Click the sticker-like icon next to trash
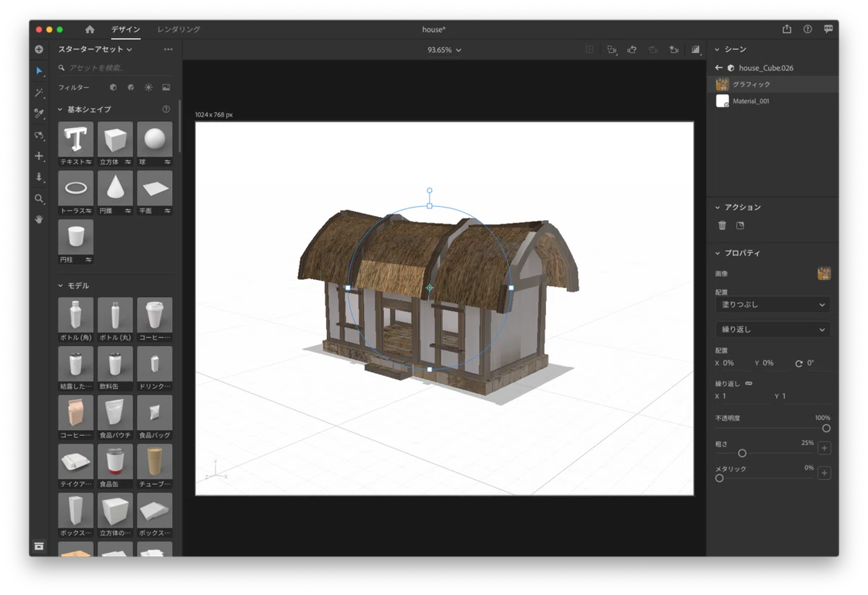This screenshot has height=595, width=868. pos(740,225)
